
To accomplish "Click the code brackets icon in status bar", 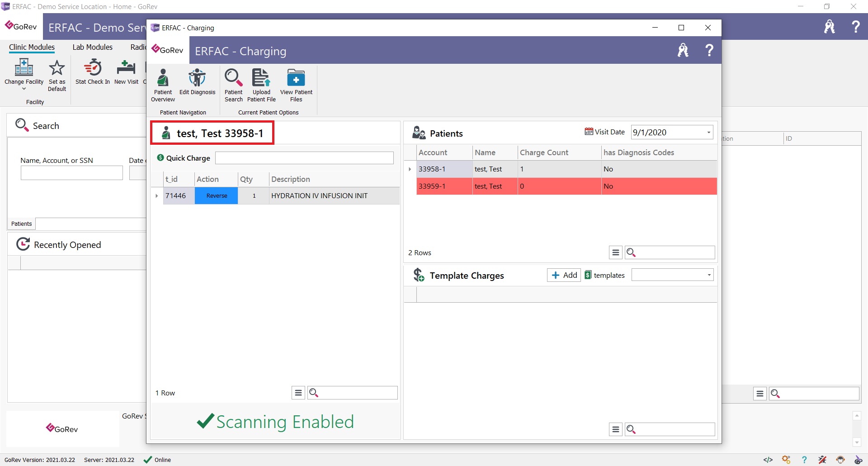I will tap(768, 460).
